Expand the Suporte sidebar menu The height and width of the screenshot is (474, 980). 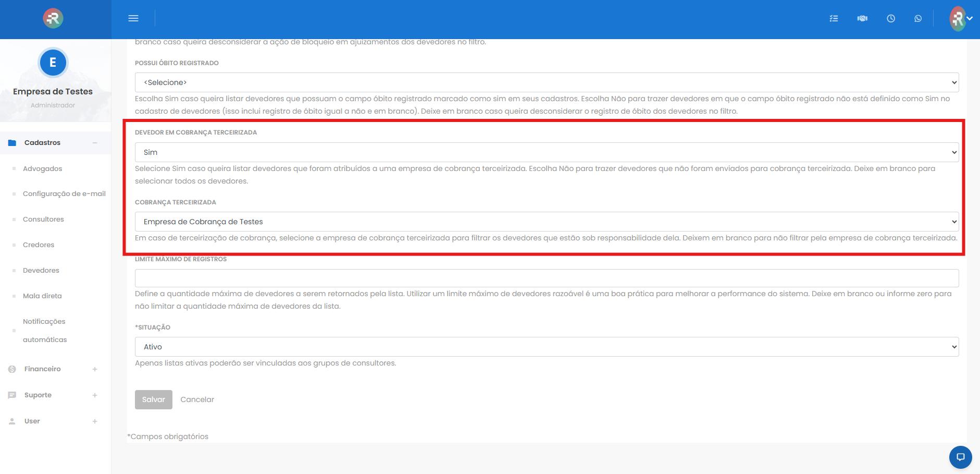pos(95,395)
